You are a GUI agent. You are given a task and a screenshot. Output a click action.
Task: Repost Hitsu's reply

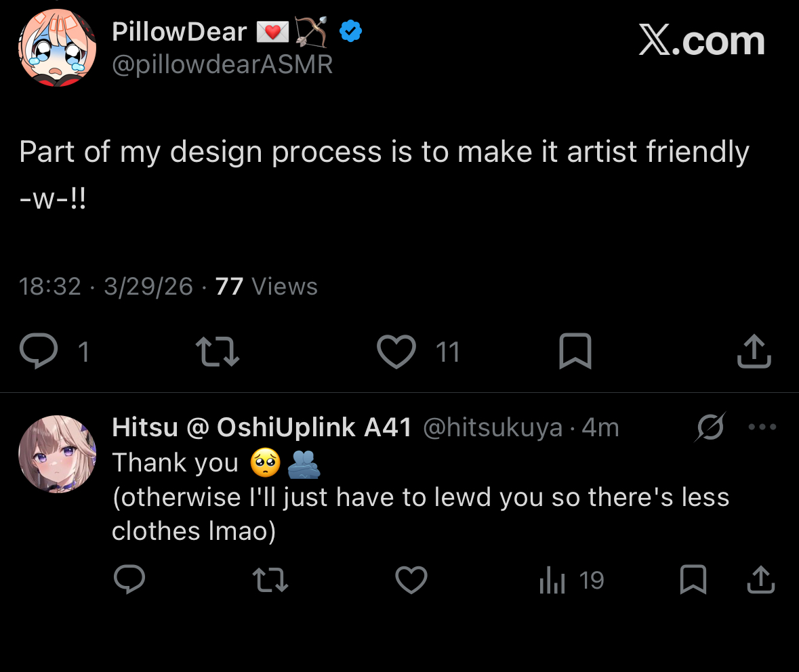pos(270,581)
